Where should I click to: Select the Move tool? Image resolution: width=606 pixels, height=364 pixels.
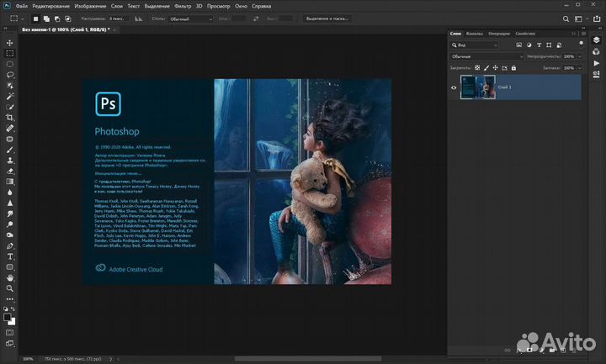pos(10,41)
